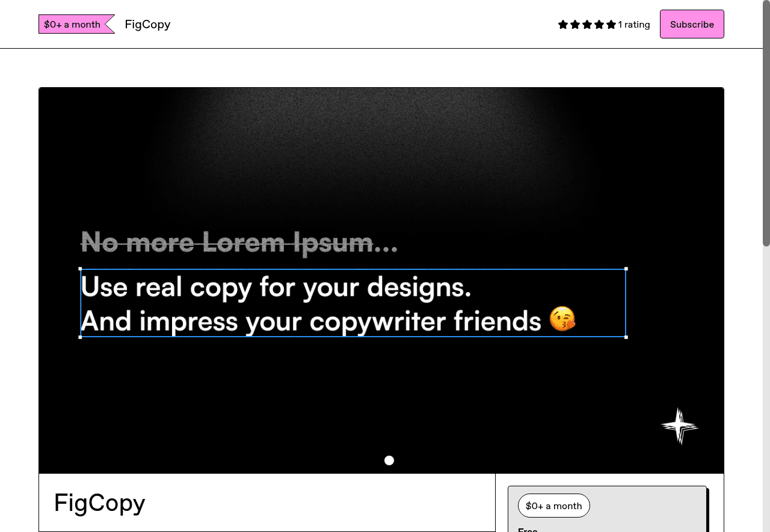The height and width of the screenshot is (532, 770).
Task: Click the white sparkle icon in the banner
Action: [x=679, y=426]
